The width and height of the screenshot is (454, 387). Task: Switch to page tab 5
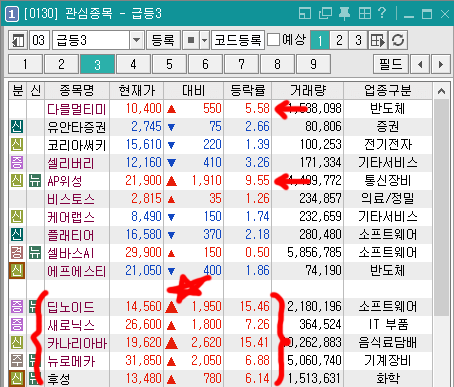[169, 64]
